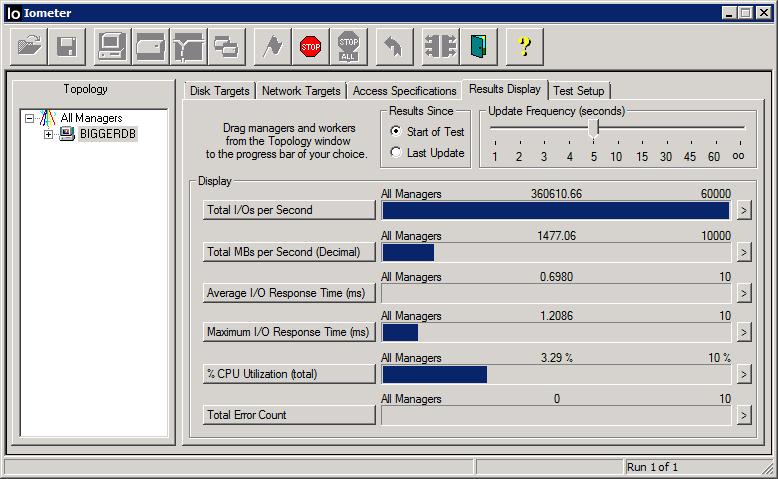Duplicate the selected worker icon
Viewport: 778px width, 479px height.
[x=227, y=47]
